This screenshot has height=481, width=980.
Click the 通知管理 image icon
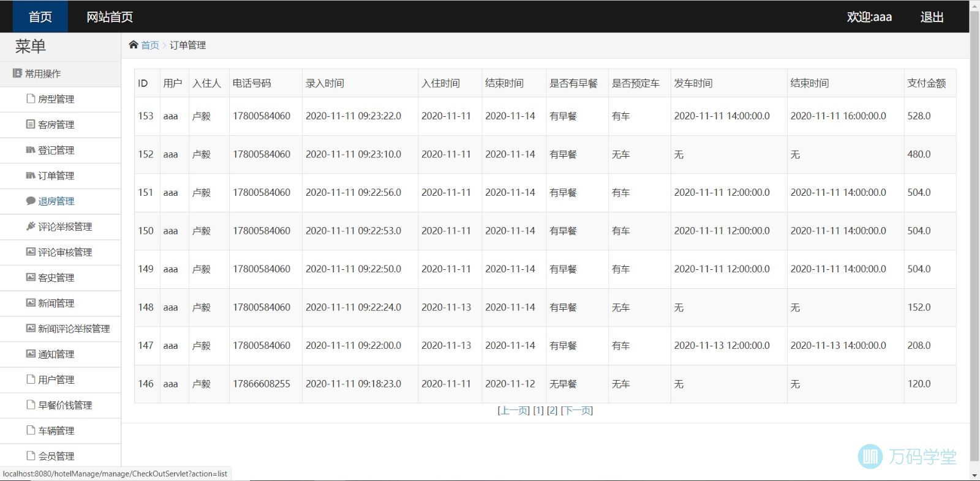pos(31,354)
